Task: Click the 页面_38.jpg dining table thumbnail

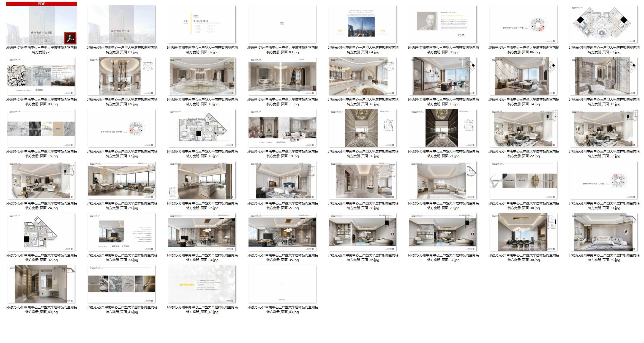Action: click(x=523, y=232)
